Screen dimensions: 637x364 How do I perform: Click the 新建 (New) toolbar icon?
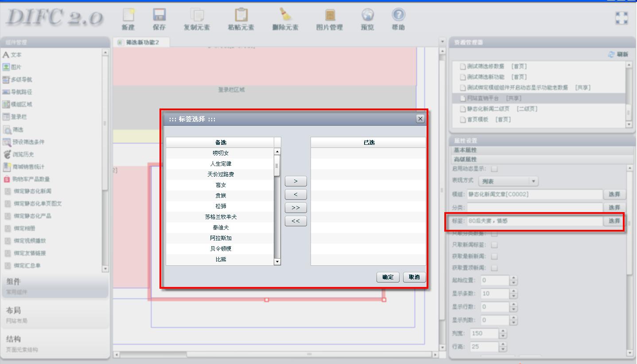coord(128,16)
